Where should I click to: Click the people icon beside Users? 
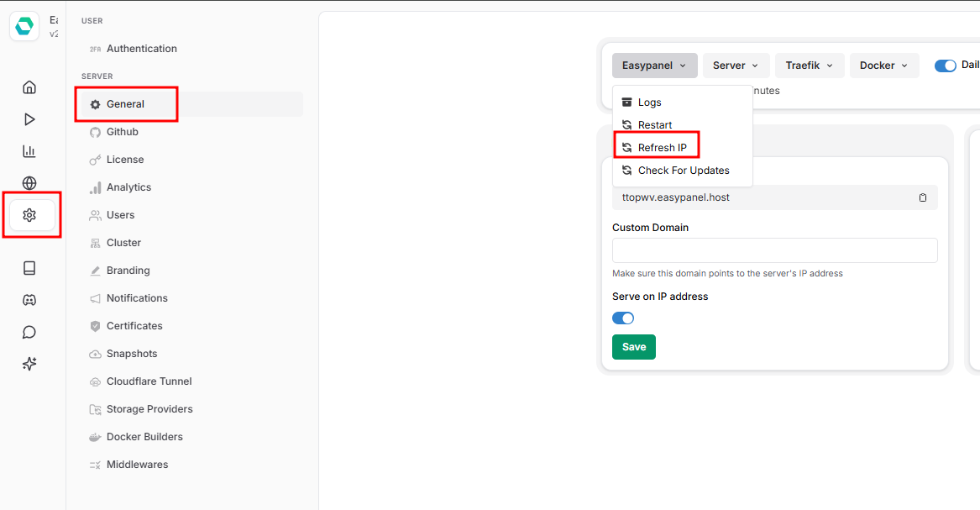click(95, 215)
